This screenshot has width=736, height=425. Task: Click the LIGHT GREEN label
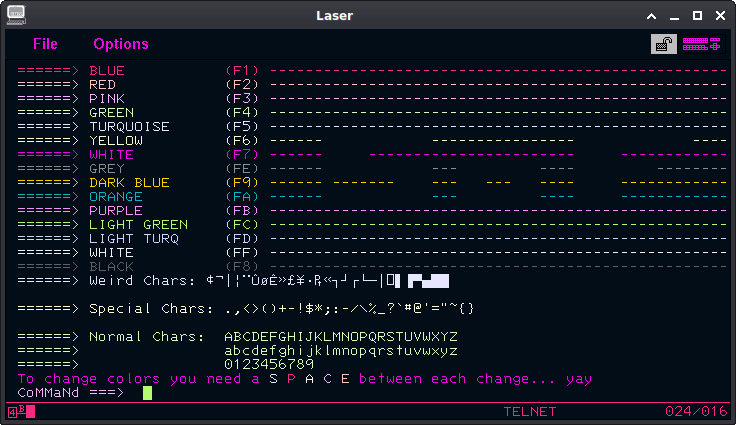(x=138, y=225)
